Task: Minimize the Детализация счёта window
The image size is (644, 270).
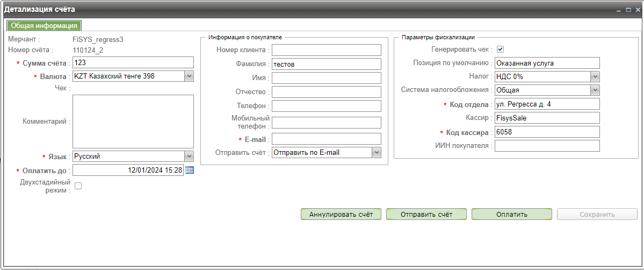Action: [x=619, y=10]
